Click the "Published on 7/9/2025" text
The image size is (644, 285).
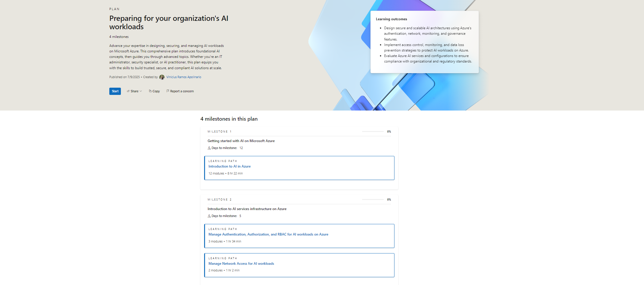(x=124, y=77)
